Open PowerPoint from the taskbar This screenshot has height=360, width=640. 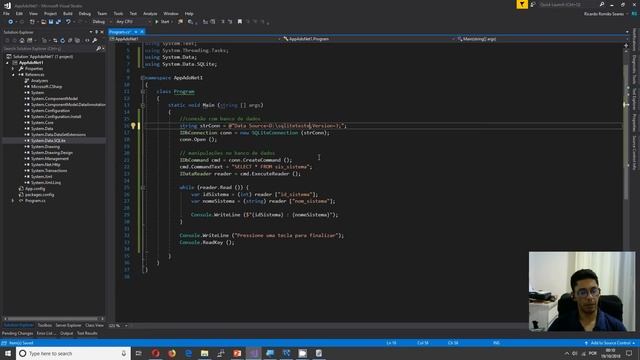(x=237, y=353)
